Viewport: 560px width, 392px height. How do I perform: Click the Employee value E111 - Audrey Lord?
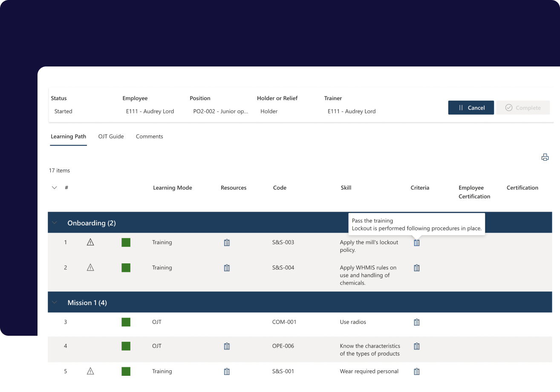click(x=150, y=111)
